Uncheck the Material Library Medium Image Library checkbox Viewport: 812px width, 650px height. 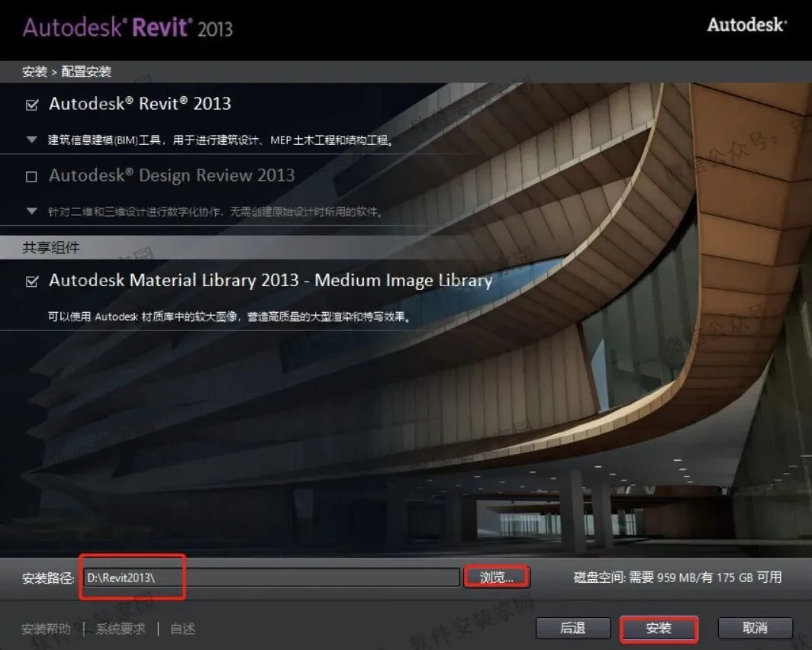[31, 282]
